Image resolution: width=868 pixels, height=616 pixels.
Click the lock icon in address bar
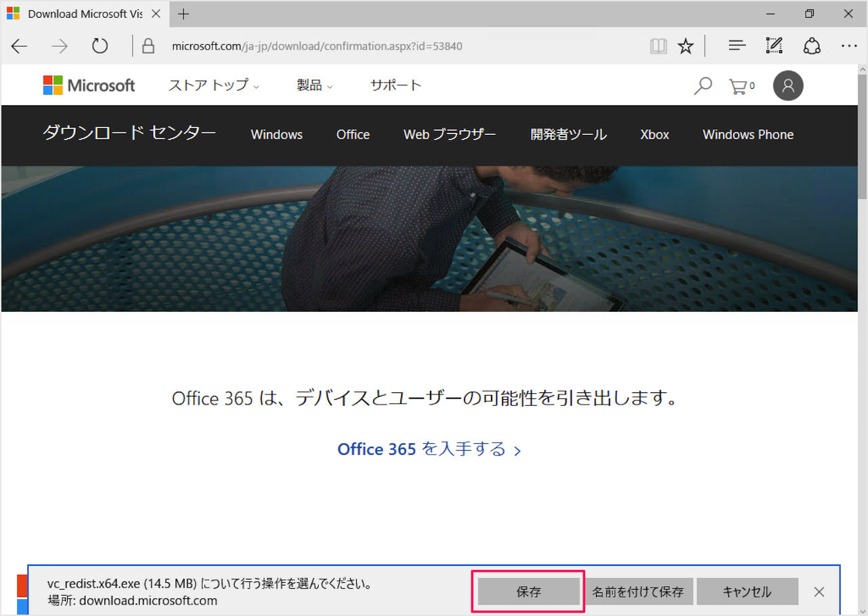(x=148, y=46)
